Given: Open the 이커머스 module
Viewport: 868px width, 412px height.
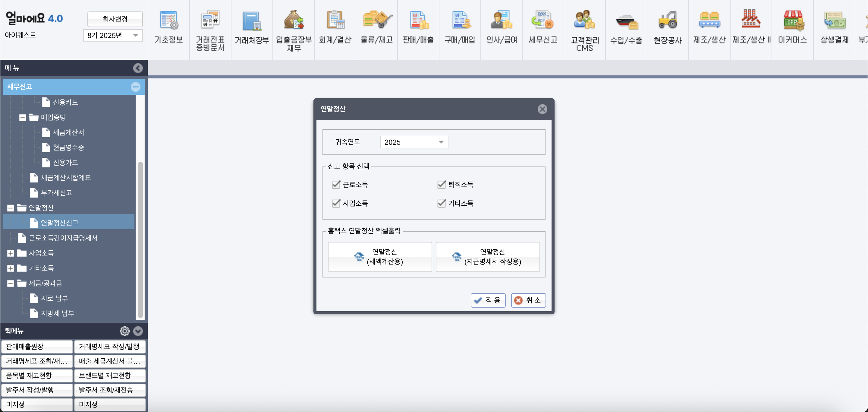Looking at the screenshot, I should point(792,29).
